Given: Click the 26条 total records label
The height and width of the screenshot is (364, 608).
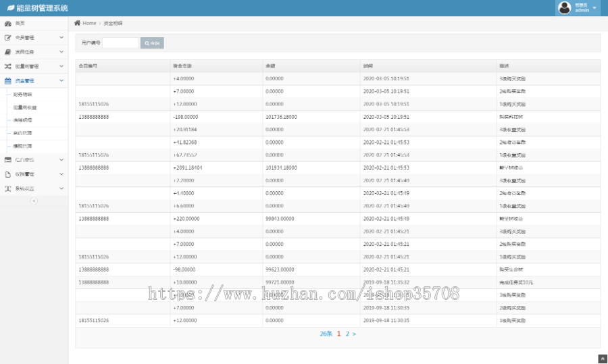Looking at the screenshot, I should coord(326,334).
